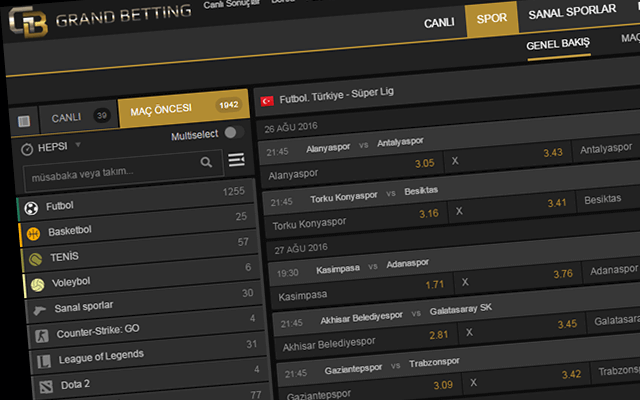Expand the HEPSI time filter dropdown

pyautogui.click(x=78, y=144)
